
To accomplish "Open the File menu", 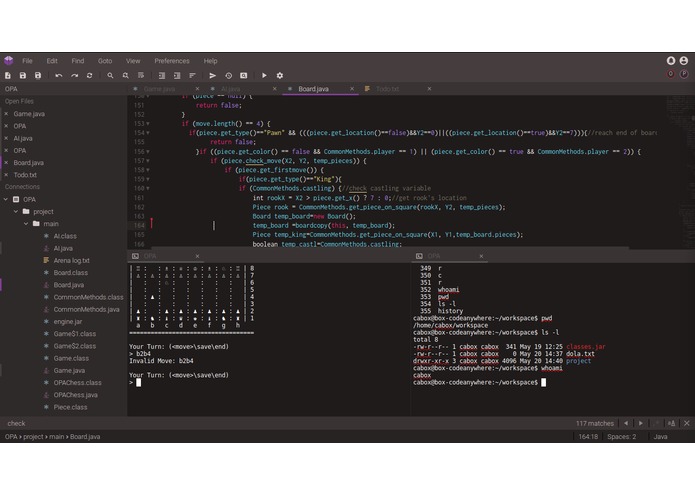I will (27, 61).
